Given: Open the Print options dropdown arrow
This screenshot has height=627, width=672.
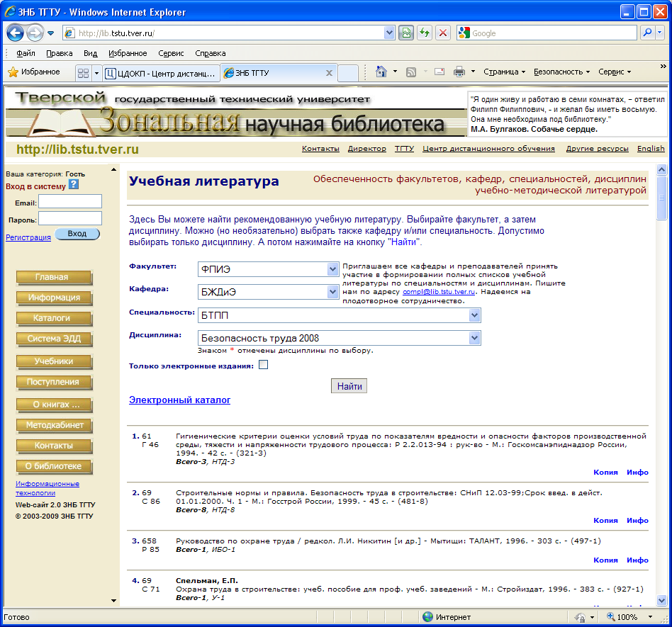Looking at the screenshot, I should click(473, 72).
